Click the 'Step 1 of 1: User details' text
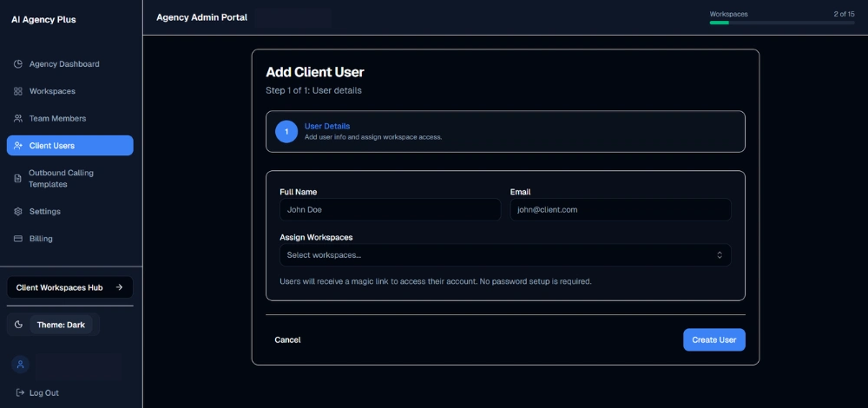868x408 pixels. 314,90
